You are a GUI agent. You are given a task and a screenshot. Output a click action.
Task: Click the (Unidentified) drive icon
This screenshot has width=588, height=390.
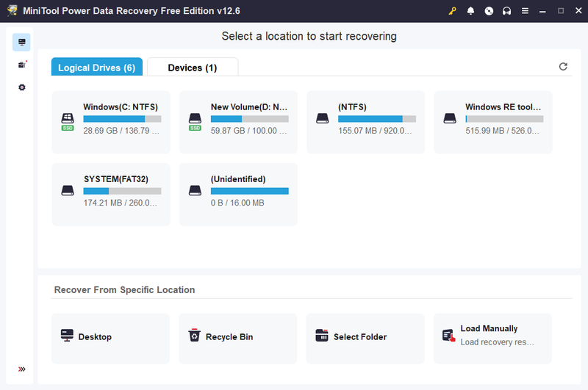click(x=195, y=190)
